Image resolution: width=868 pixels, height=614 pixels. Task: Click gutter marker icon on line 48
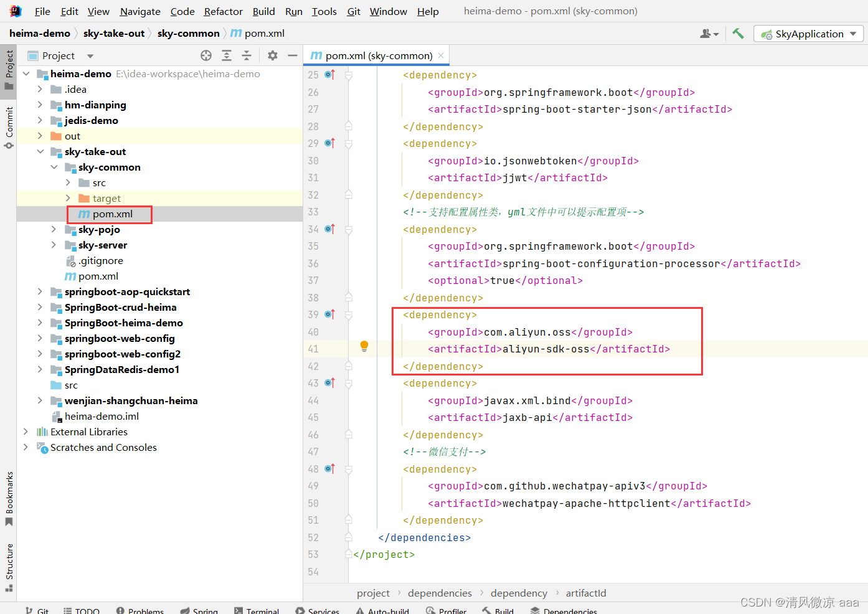tap(329, 469)
